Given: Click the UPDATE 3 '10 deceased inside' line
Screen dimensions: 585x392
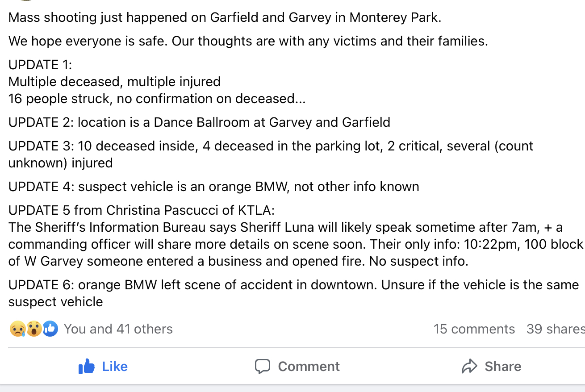Looking at the screenshot, I should [x=271, y=154].
